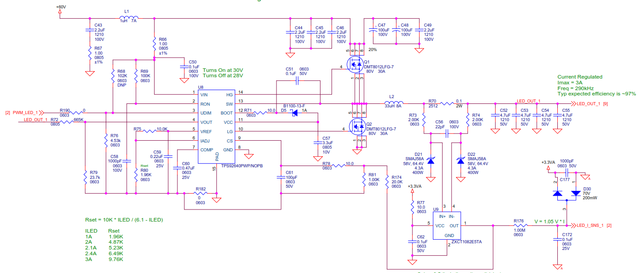Click the 4.87K value in the Rset table
The width and height of the screenshot is (644, 273).
point(116,242)
